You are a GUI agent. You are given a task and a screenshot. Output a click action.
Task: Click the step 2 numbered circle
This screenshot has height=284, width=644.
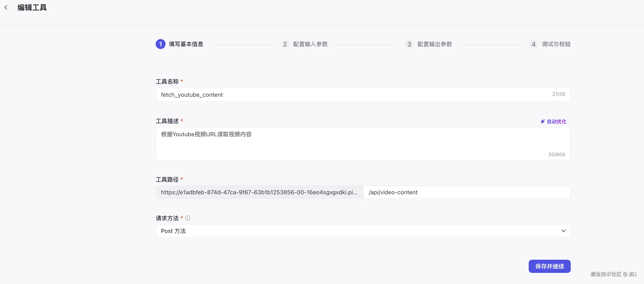[x=285, y=44]
